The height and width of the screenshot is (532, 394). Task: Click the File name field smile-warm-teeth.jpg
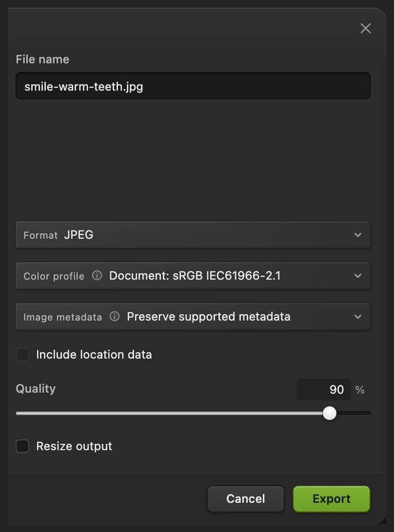[193, 86]
